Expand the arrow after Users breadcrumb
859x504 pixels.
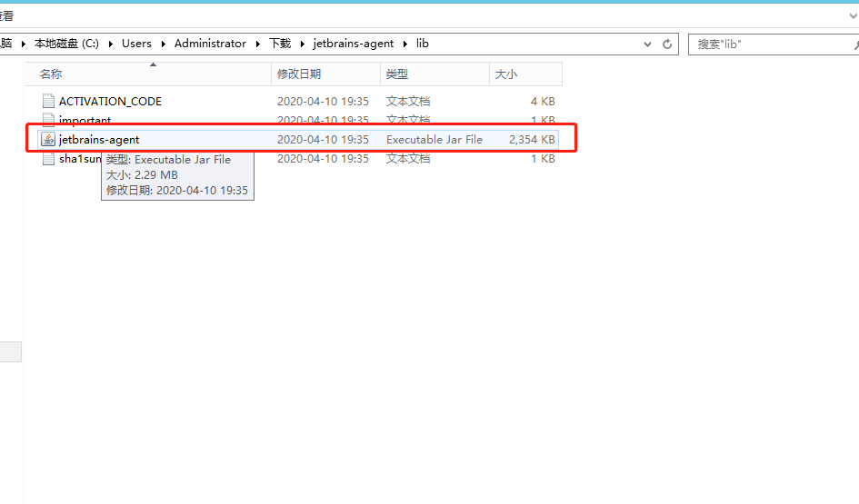point(164,44)
